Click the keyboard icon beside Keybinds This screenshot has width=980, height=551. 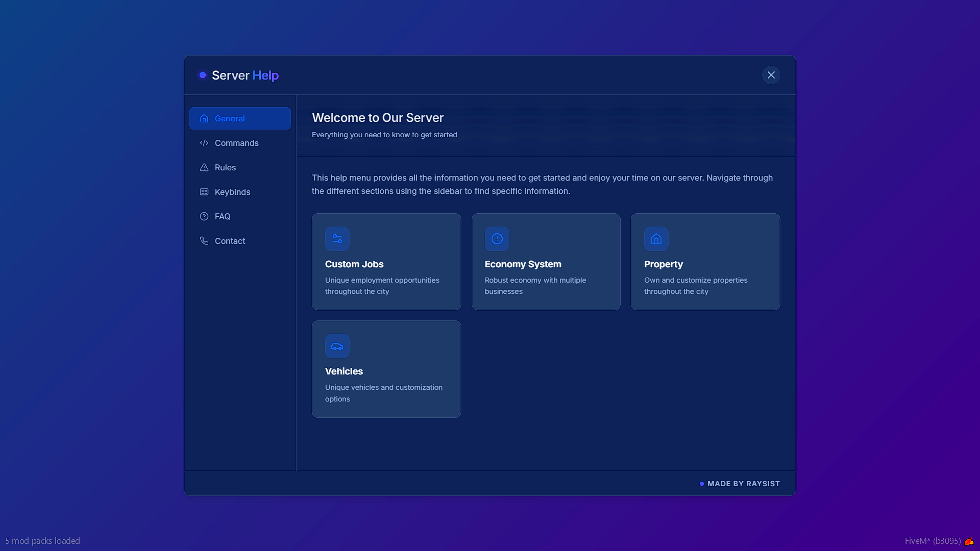[x=204, y=192]
